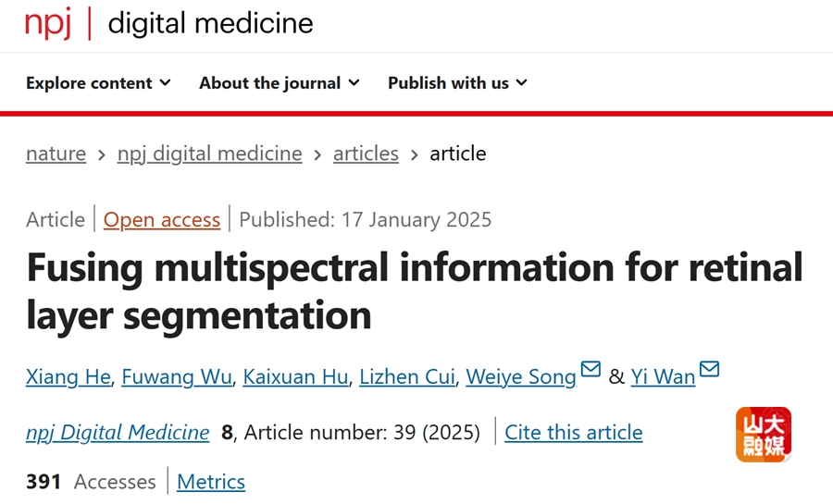Viewport: 833px width, 504px height.
Task: Click the Yi Wan author name
Action: click(663, 377)
